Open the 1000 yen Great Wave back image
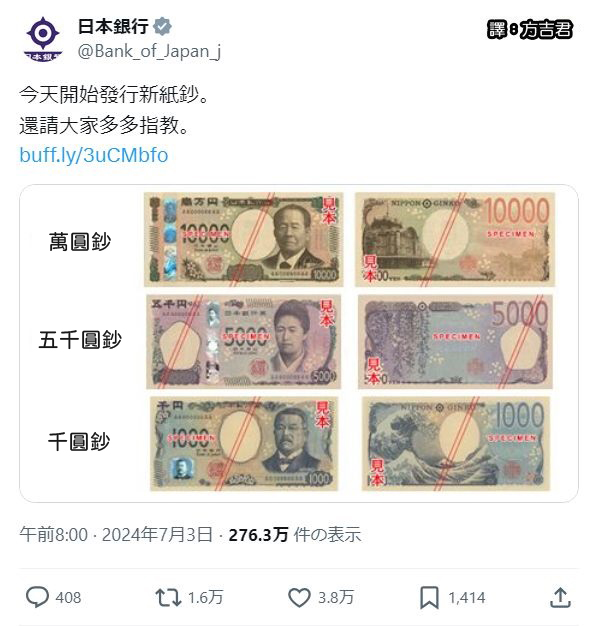Screen dimensions: 598x626 (x=456, y=444)
